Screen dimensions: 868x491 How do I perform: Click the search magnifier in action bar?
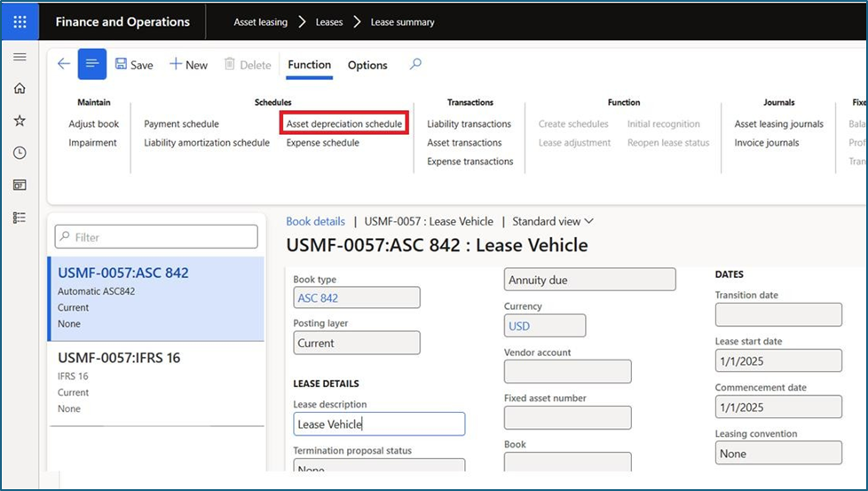(415, 64)
